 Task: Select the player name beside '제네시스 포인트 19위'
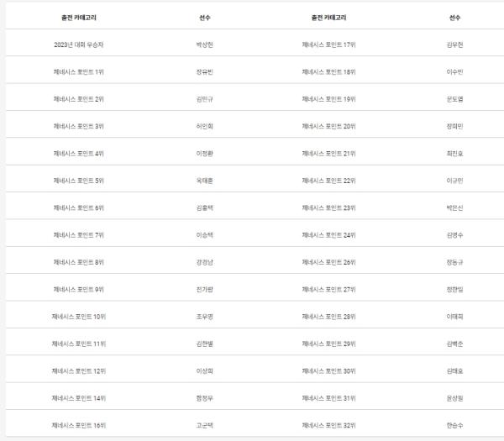tap(454, 98)
